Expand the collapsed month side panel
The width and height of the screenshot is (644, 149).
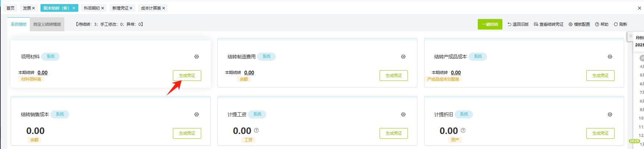click(x=630, y=36)
